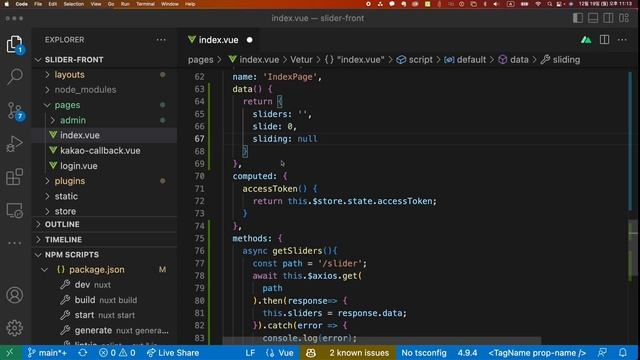640x360 pixels.
Task: Open the Search view in activity bar
Action: (15, 76)
